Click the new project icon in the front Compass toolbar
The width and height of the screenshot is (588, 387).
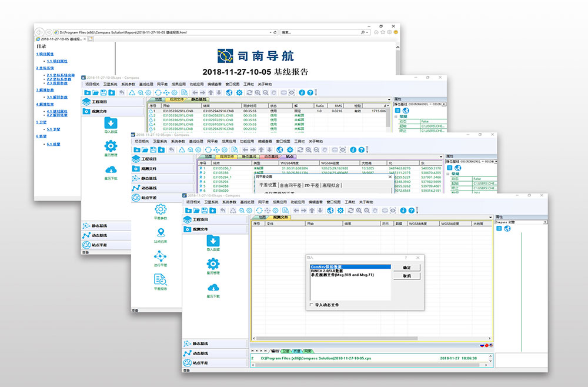tap(188, 211)
